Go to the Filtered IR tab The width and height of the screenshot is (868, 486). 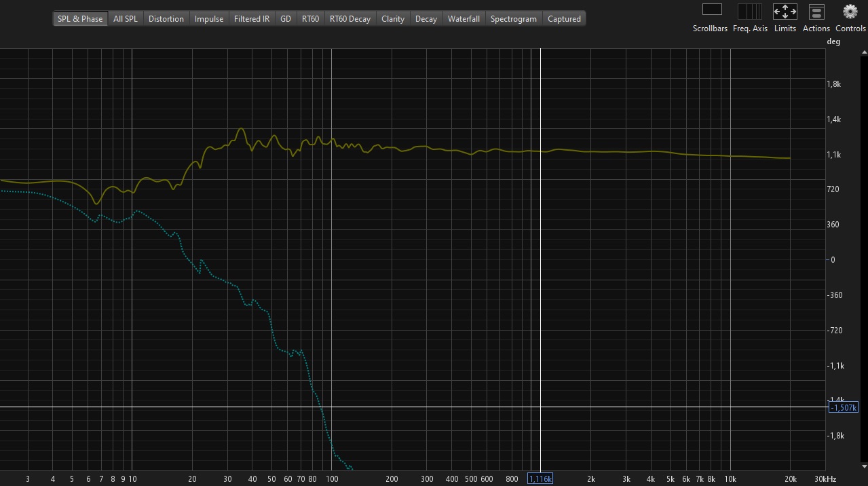point(252,19)
